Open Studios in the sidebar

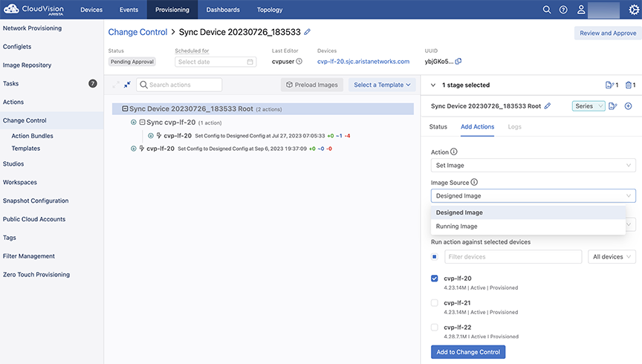tap(13, 163)
